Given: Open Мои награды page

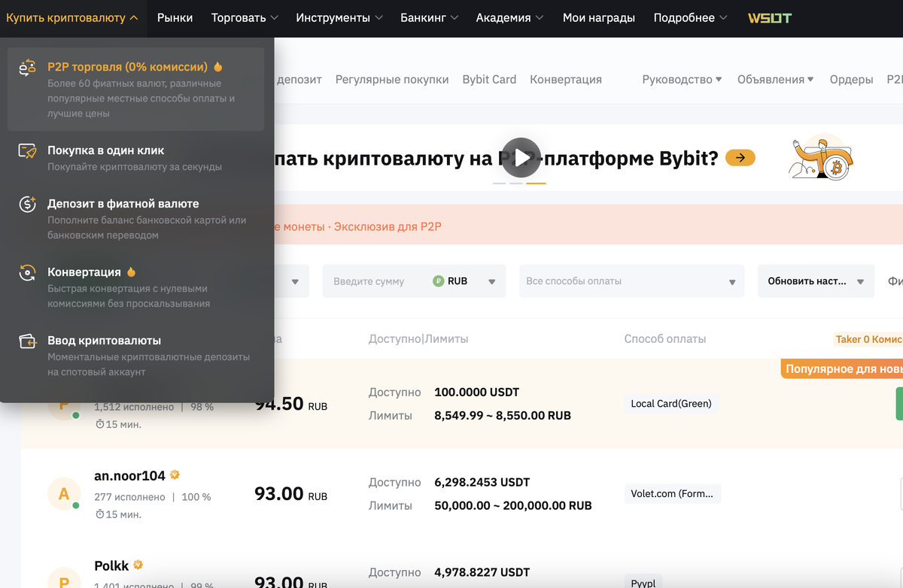Looking at the screenshot, I should (599, 17).
